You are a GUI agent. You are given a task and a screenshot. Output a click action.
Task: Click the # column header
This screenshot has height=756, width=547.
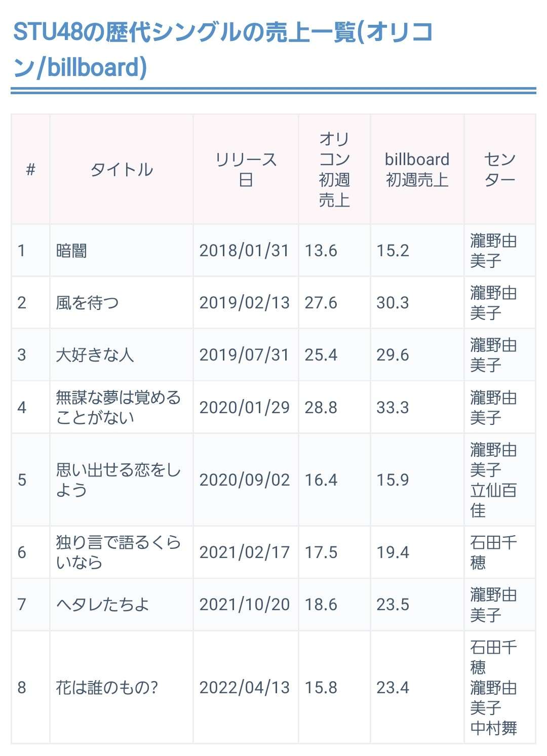pyautogui.click(x=30, y=170)
